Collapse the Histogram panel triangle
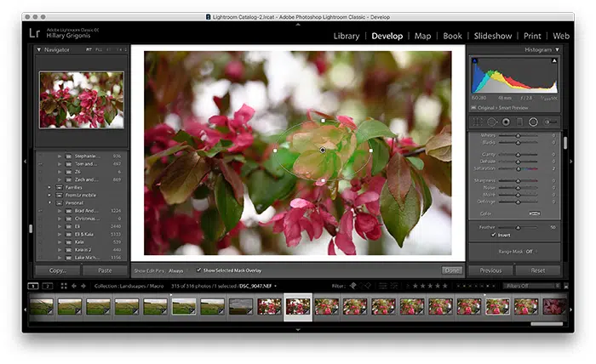 click(x=557, y=49)
